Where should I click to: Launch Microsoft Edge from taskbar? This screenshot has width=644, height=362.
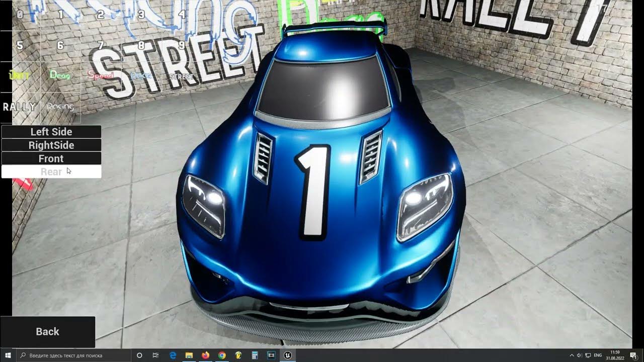(x=173, y=355)
